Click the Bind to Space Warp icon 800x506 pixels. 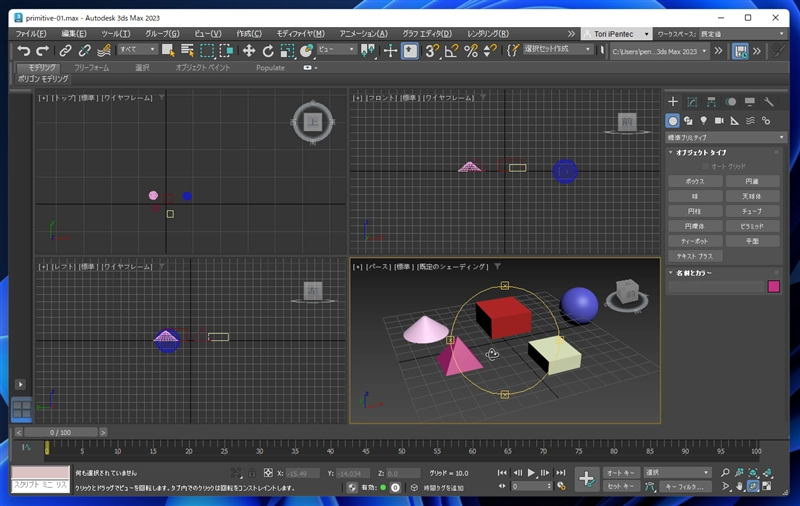click(x=104, y=50)
